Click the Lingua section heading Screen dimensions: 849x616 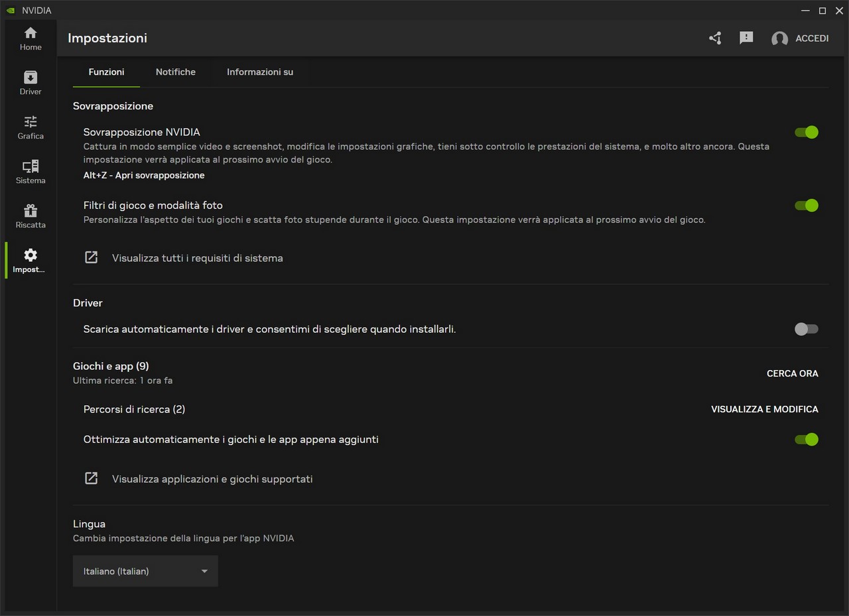click(89, 524)
